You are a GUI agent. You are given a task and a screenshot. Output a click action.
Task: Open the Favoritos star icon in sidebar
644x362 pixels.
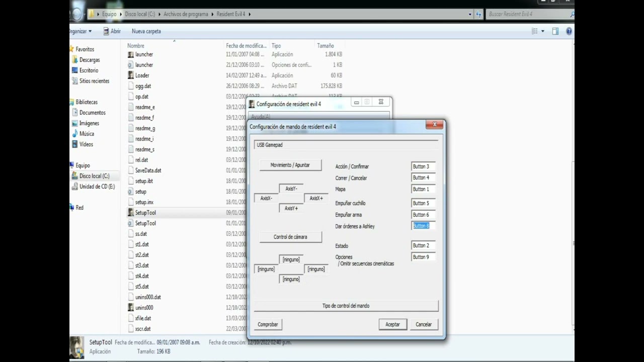coord(72,49)
